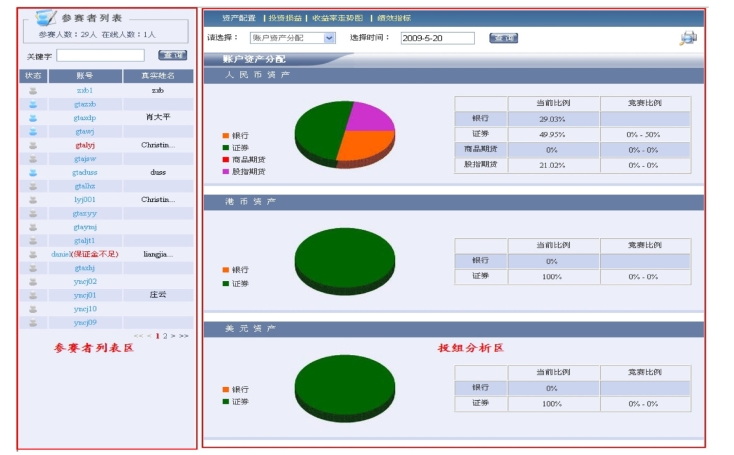
Task: Go to page 2 of participants
Action: tap(165, 336)
